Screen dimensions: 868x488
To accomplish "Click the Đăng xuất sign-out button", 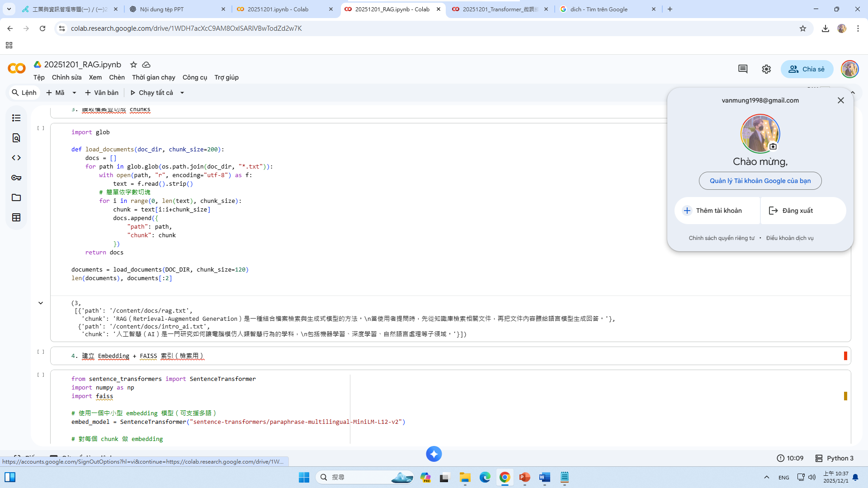I will (797, 211).
